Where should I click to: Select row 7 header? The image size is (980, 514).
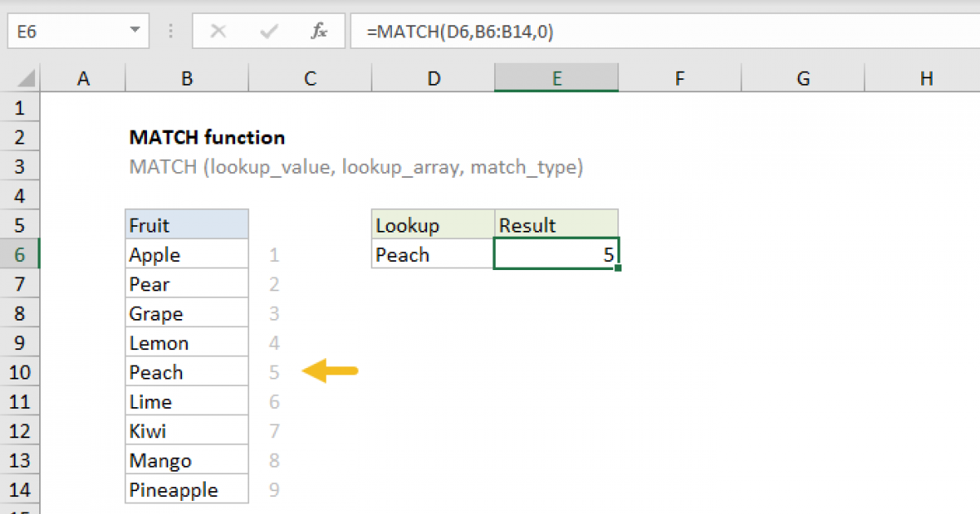[x=20, y=284]
